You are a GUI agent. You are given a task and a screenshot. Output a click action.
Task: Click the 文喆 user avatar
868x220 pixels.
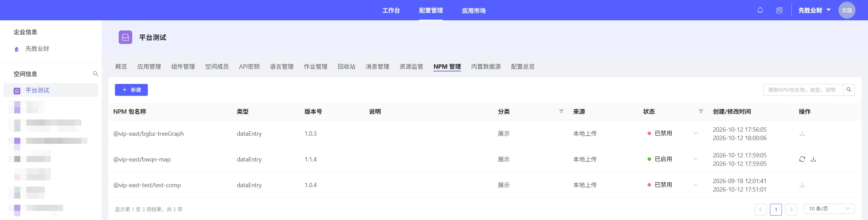click(x=847, y=10)
